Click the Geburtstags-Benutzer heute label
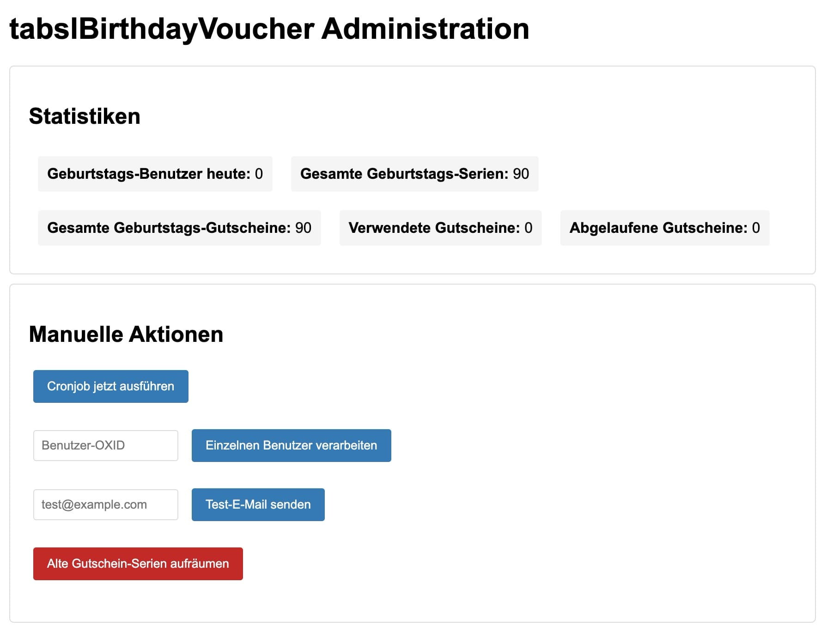Image resolution: width=827 pixels, height=644 pixels. [x=148, y=174]
